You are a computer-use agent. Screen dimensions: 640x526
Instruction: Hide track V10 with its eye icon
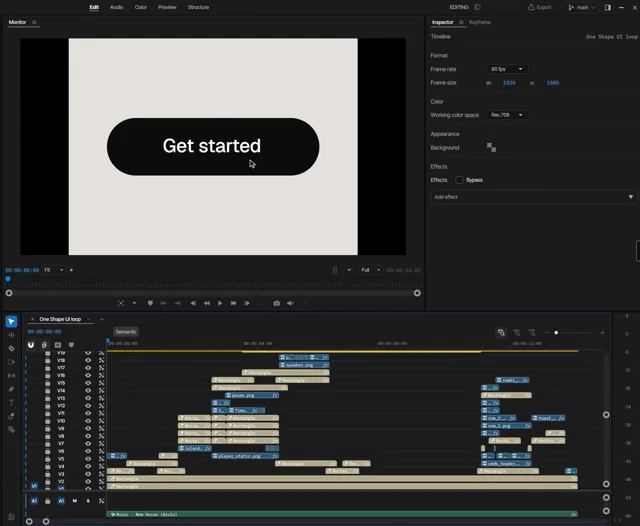(x=88, y=421)
